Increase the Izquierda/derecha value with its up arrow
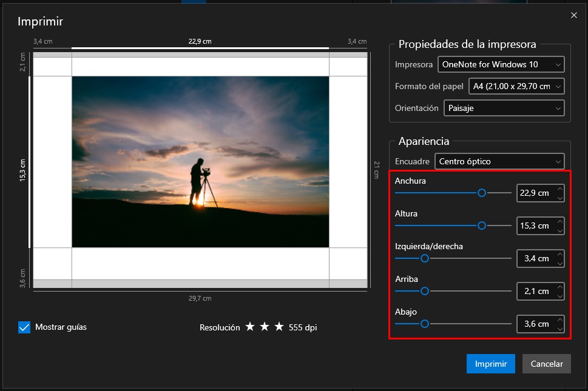588x391 pixels. pyautogui.click(x=559, y=255)
